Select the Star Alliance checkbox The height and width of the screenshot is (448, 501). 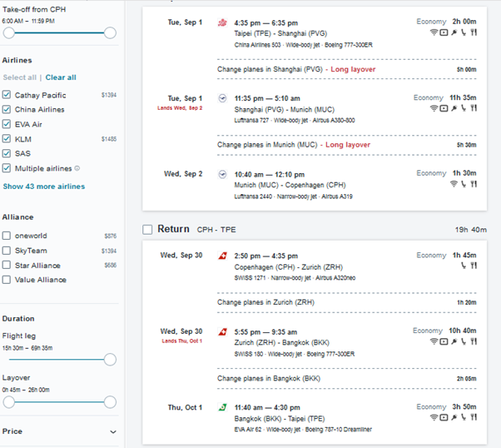7,265
